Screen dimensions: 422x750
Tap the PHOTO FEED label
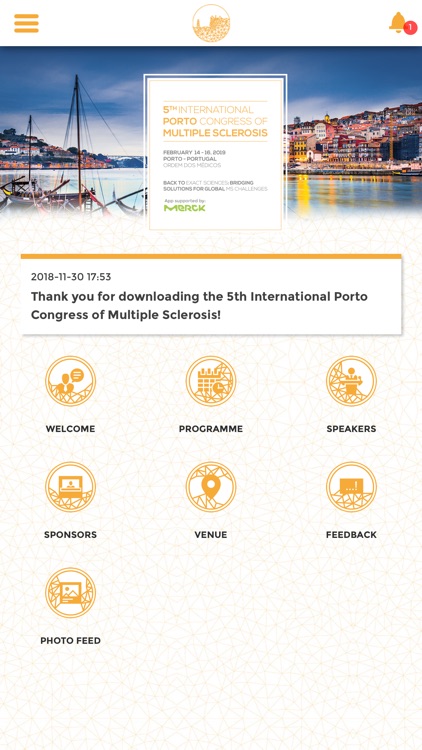click(x=70, y=640)
